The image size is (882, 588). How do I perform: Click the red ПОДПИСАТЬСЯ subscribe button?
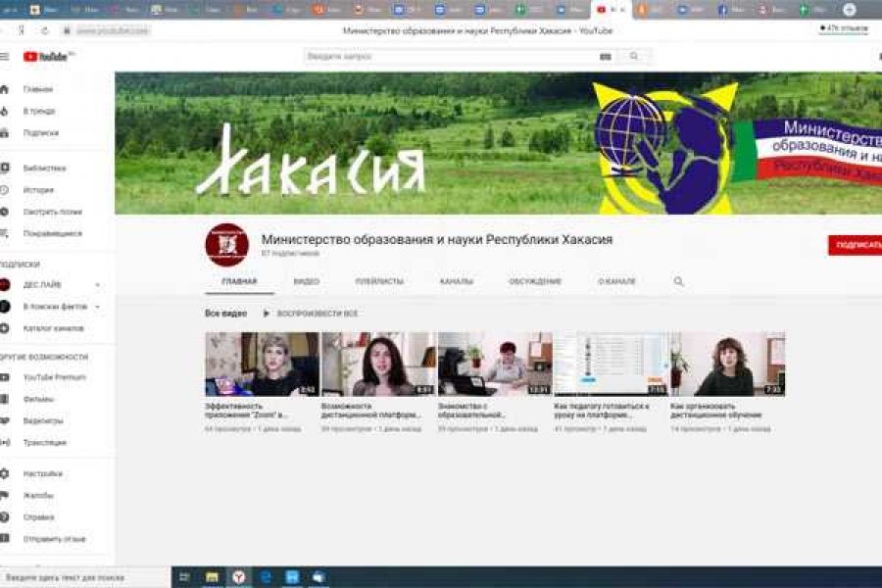[855, 245]
